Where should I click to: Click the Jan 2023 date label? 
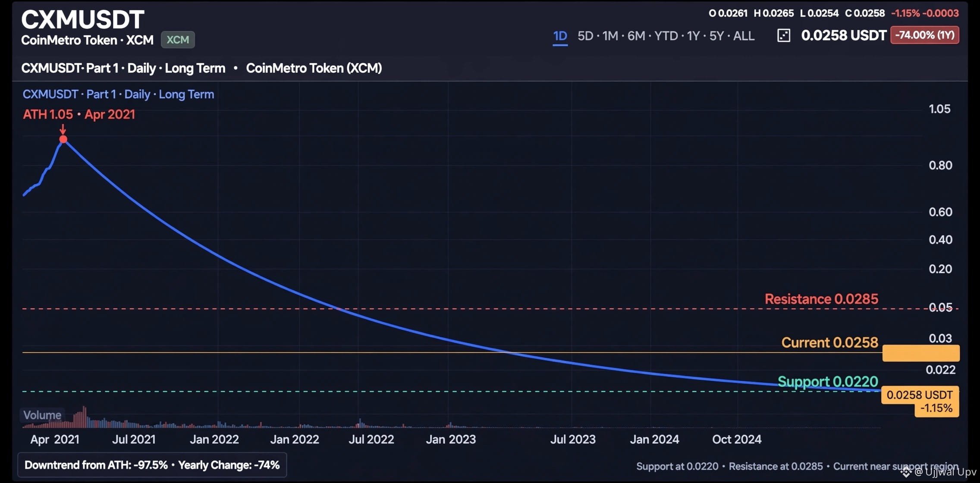pos(451,439)
